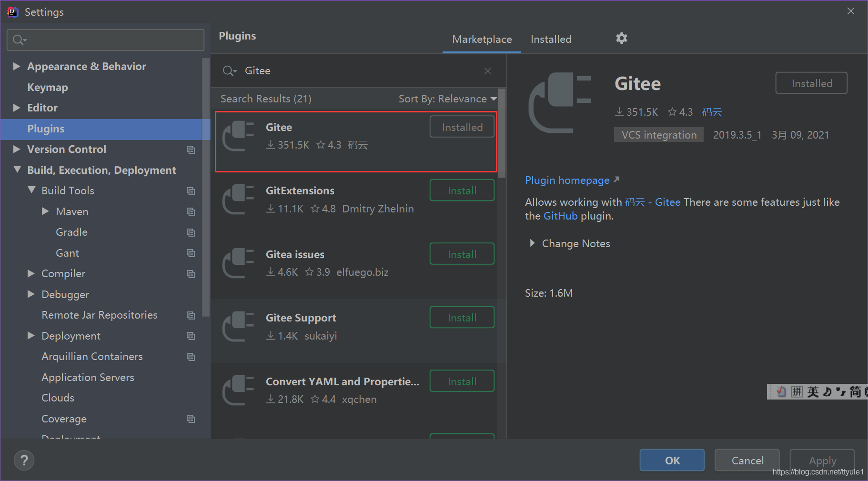Open plugin search options magnifier
The image size is (868, 481).
tap(229, 71)
